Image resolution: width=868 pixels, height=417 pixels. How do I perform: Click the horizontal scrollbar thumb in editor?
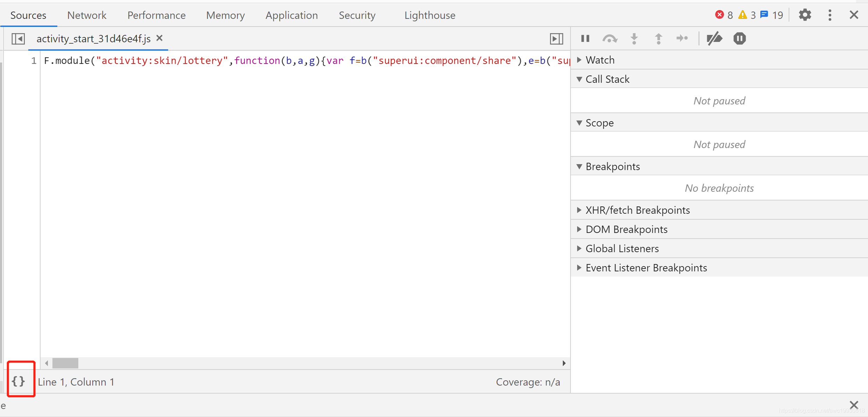pyautogui.click(x=65, y=363)
